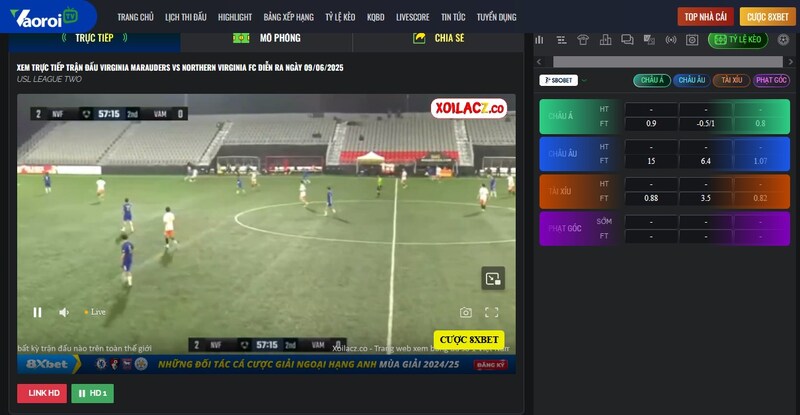Click the Châu Á handicap -0.5/1 cell

(706, 124)
